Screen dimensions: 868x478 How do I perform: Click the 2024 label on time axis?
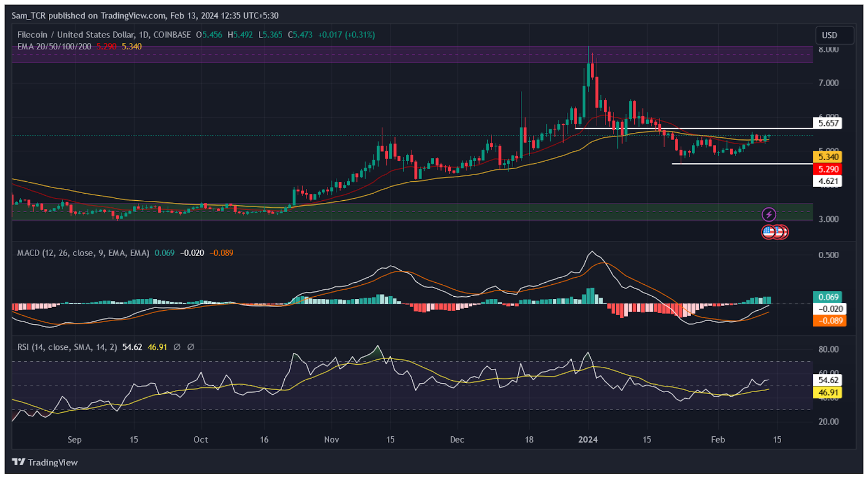click(x=588, y=439)
